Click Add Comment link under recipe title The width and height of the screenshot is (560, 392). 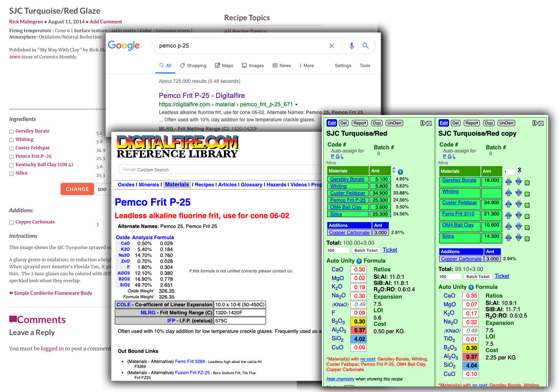[106, 21]
